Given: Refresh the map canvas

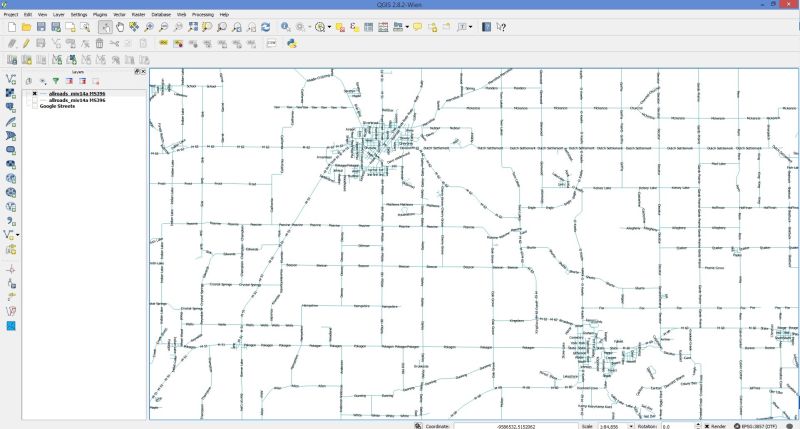Looking at the screenshot, I should click(x=266, y=27).
